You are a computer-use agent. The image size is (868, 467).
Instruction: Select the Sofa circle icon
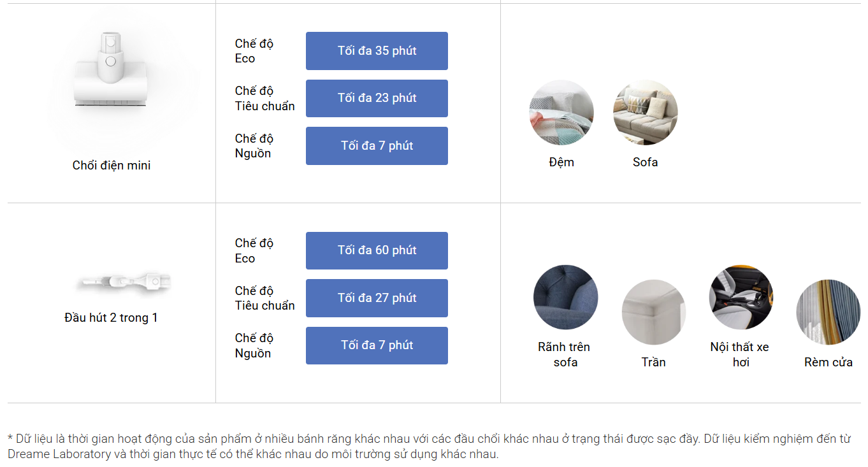point(645,113)
